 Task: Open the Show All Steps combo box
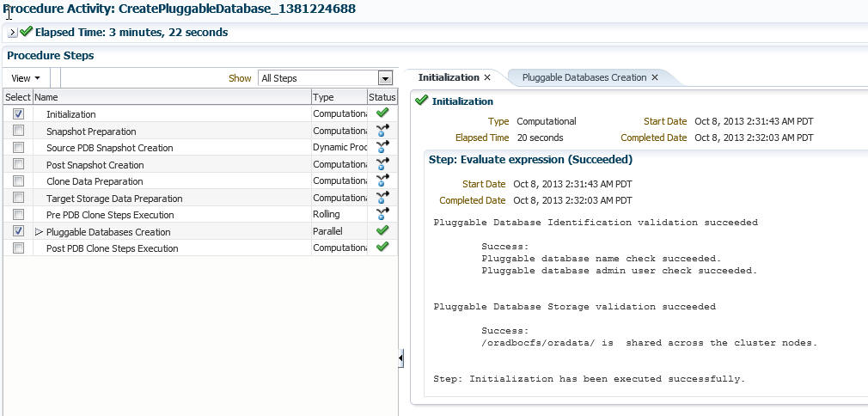(x=326, y=78)
